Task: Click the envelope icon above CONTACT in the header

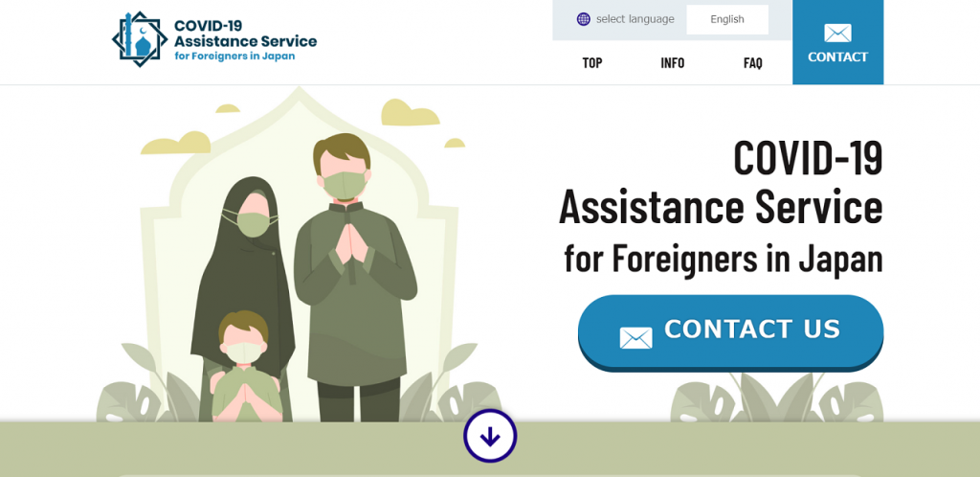Action: point(837,34)
